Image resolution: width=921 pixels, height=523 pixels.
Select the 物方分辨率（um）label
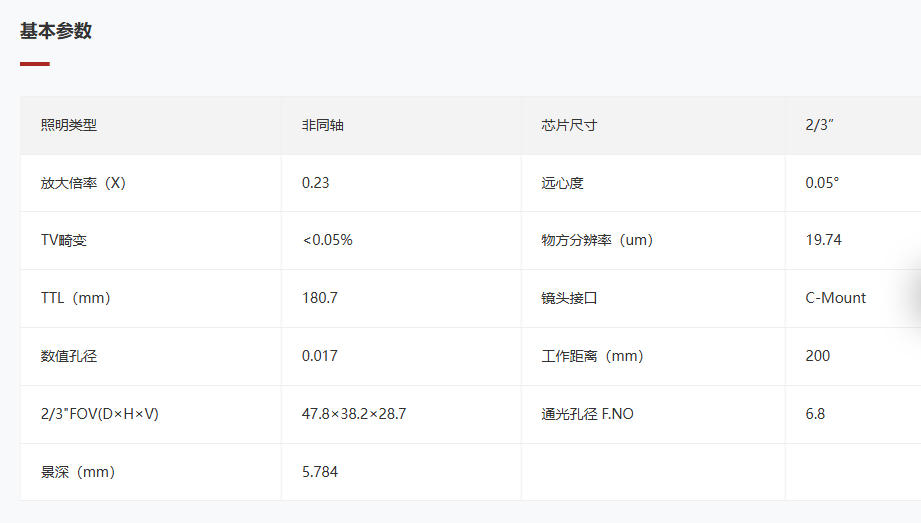click(x=597, y=240)
